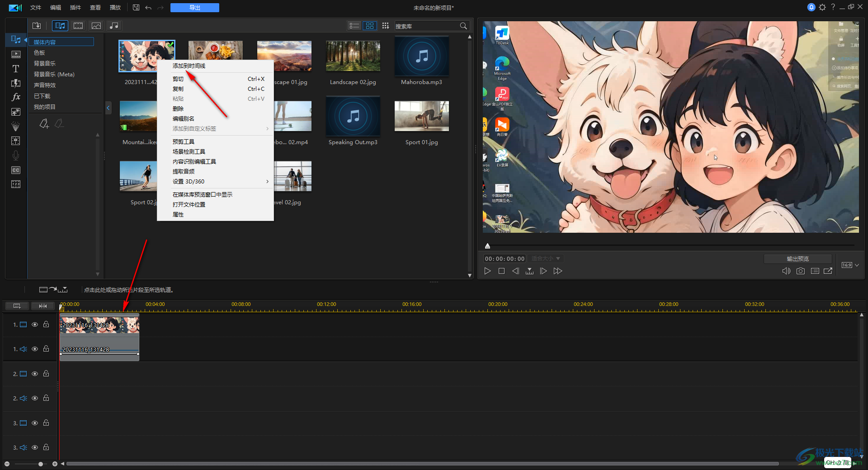
Task: Step to previous frame in preview
Action: coord(515,271)
